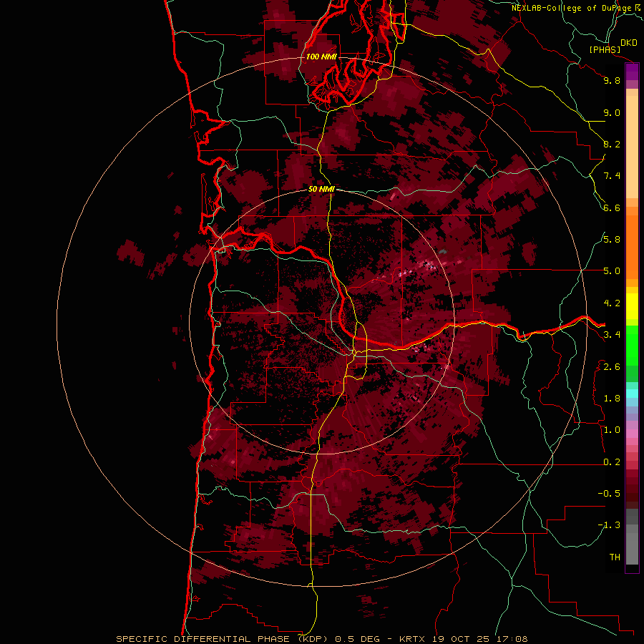Click the peach color bar segment
644x644 pixels.
coord(632,147)
